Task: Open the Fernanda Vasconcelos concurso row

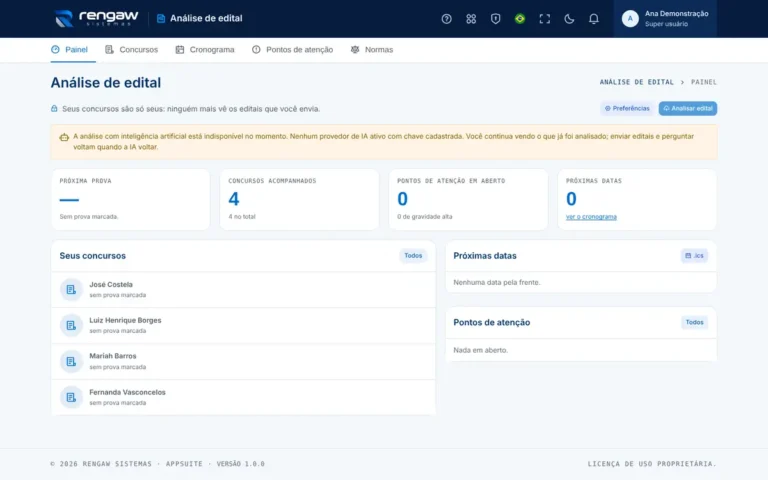Action: click(x=243, y=397)
